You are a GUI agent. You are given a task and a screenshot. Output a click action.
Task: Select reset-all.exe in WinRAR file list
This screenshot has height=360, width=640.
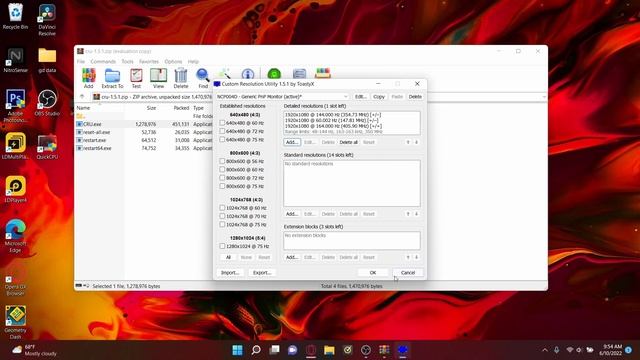[x=96, y=132]
